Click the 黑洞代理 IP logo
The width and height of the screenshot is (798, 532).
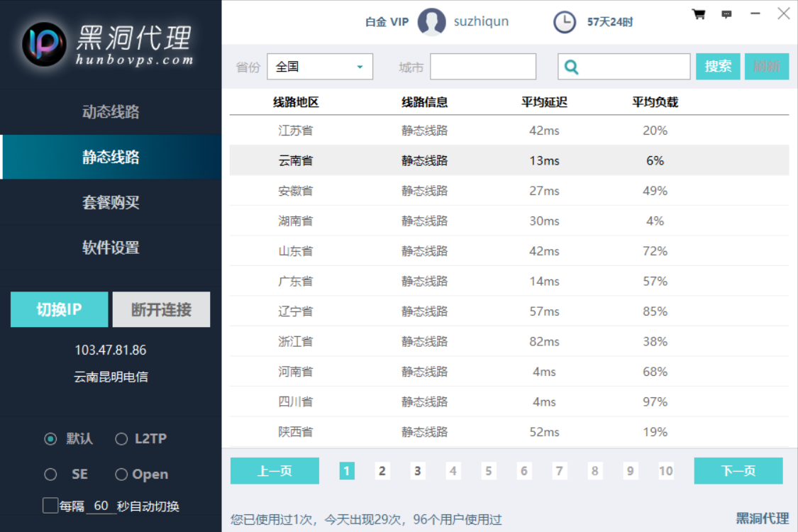[44, 44]
